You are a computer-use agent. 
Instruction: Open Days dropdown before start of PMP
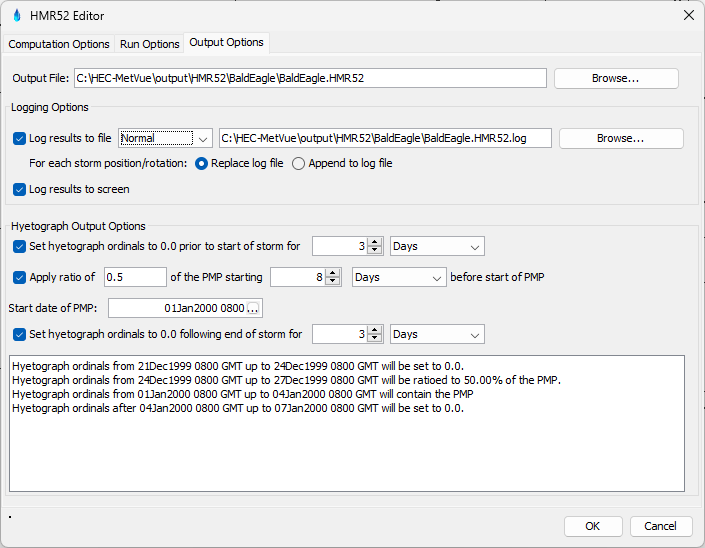point(399,277)
